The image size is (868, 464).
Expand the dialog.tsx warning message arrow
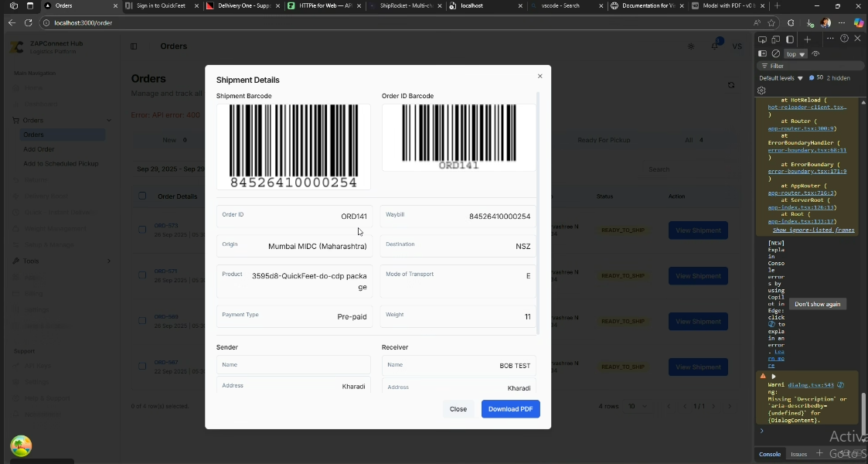click(774, 377)
